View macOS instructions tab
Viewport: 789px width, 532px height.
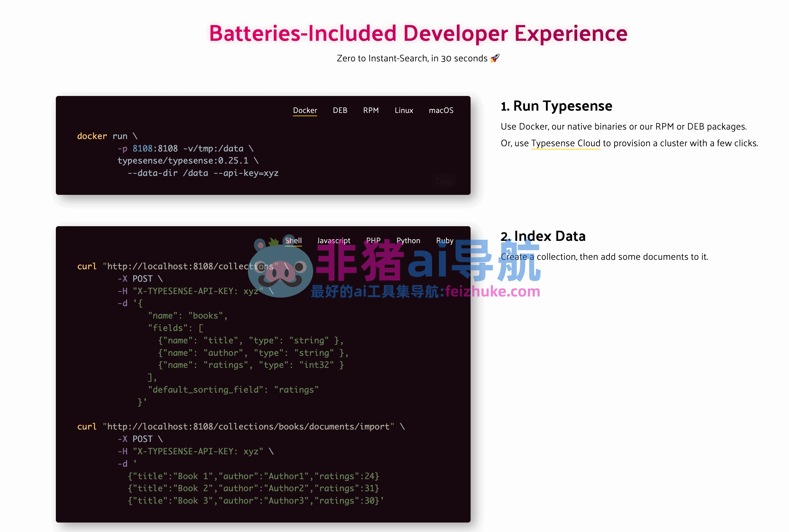441,110
